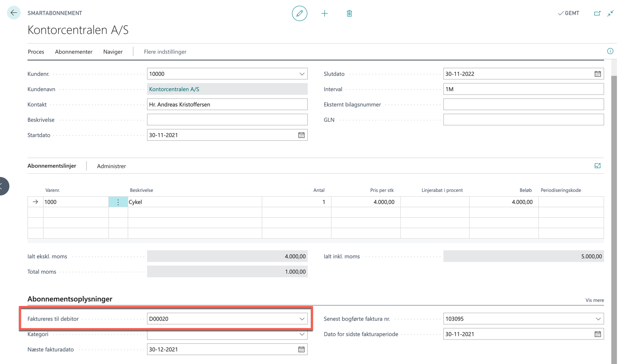644x364 pixels.
Task: Open the Kontorcentralen A/S customer link
Action: coord(174,89)
